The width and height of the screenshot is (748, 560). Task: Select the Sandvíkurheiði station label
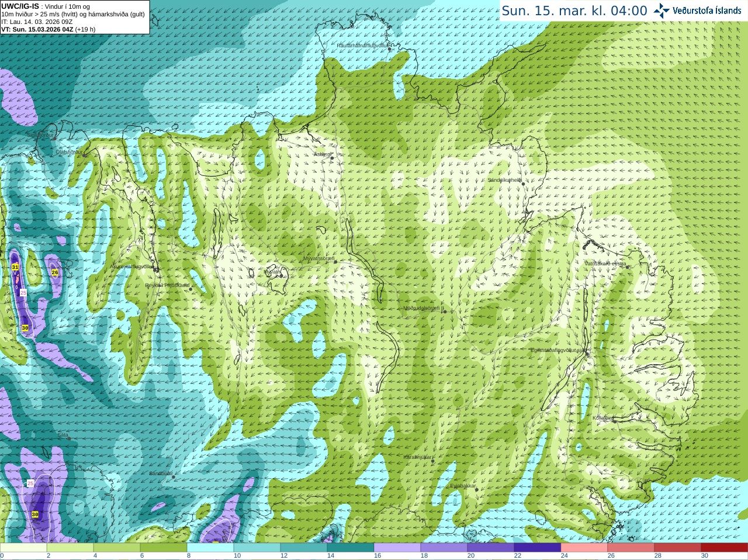(x=505, y=180)
